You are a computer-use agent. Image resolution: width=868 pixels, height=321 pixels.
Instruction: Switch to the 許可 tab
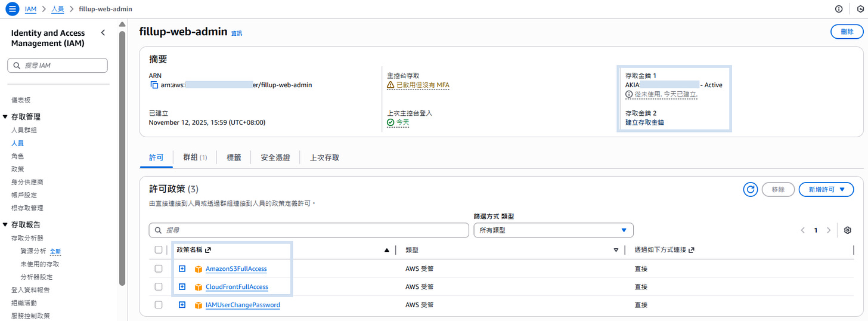pyautogui.click(x=156, y=158)
